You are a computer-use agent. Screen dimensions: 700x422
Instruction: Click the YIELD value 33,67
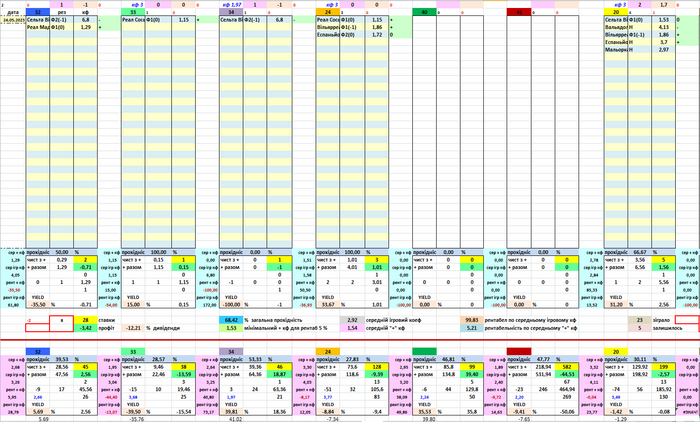coord(328,305)
